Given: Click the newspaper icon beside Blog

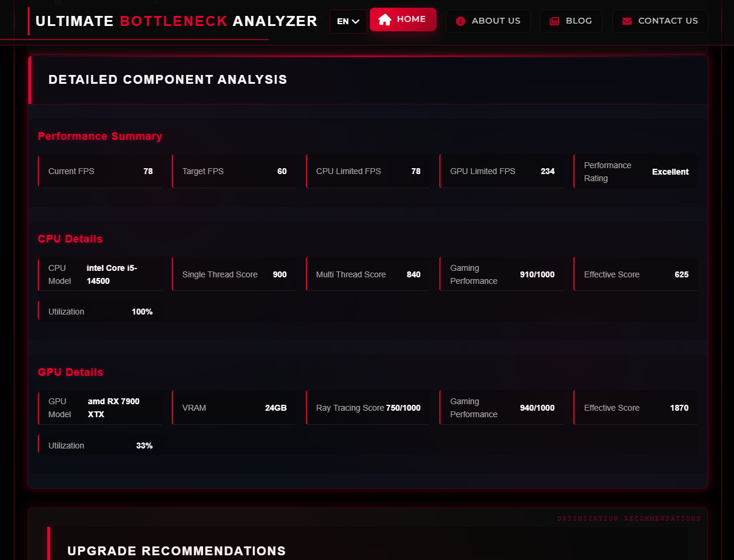Looking at the screenshot, I should tap(554, 21).
